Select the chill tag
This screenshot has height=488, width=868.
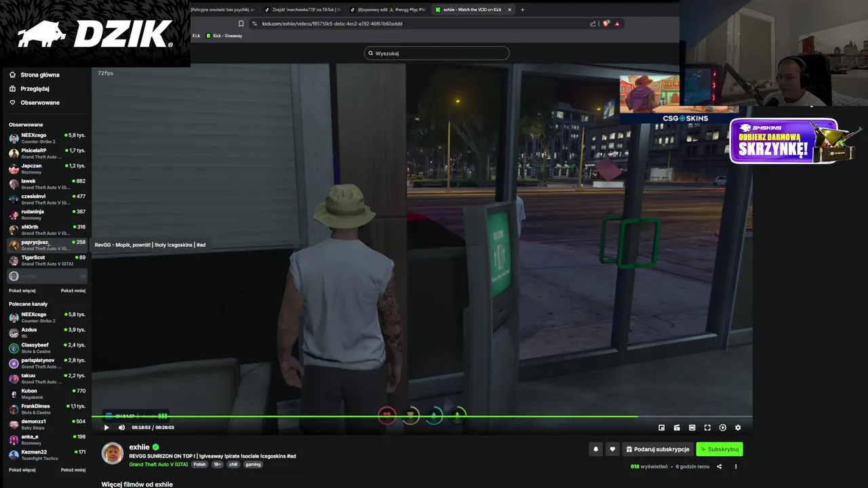[x=233, y=464]
